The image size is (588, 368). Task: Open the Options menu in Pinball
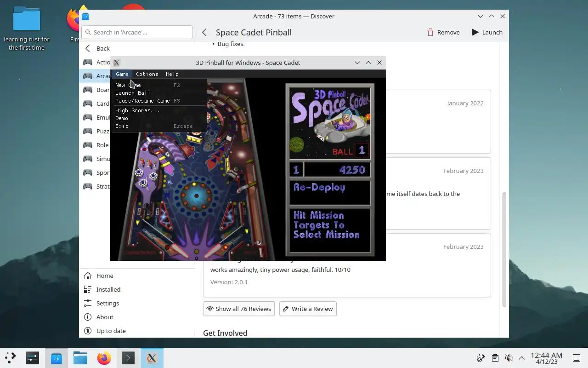[x=147, y=74]
